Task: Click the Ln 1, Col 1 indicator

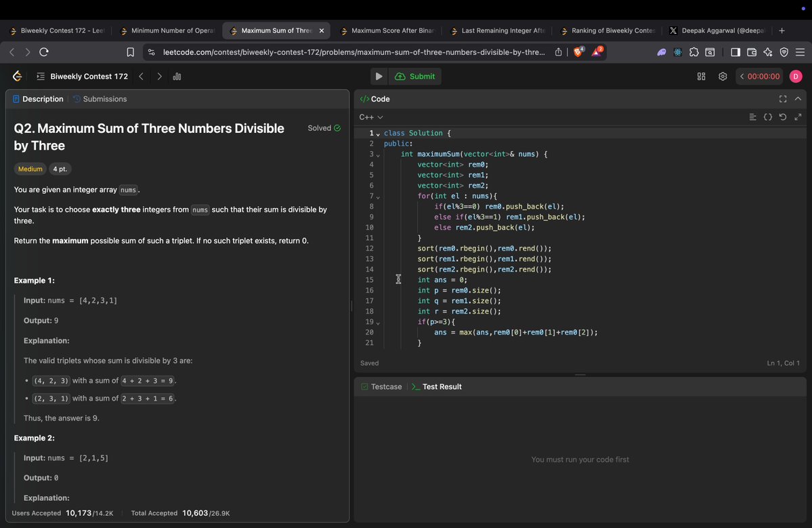Action: pyautogui.click(x=783, y=363)
